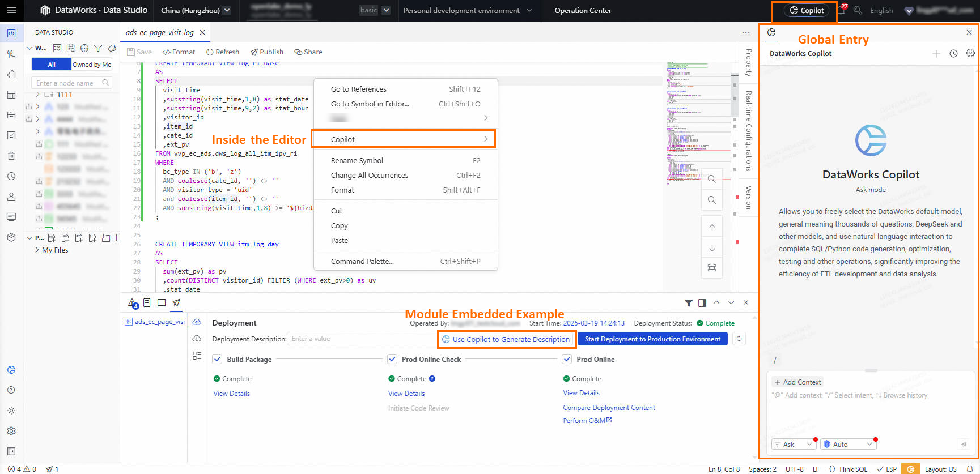
Task: Open the Ask mode dropdown in Copilot
Action: [x=794, y=445]
